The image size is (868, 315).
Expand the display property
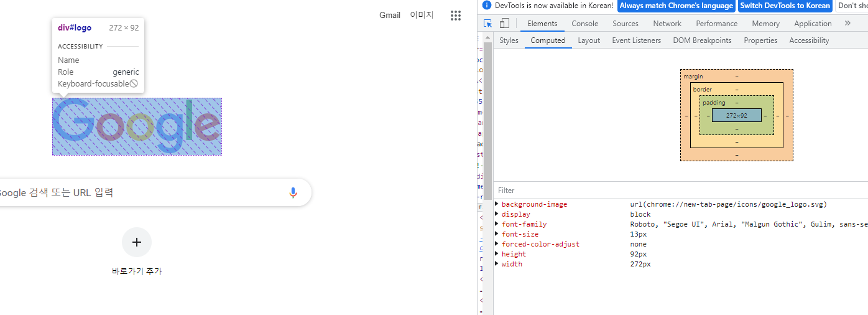click(497, 214)
